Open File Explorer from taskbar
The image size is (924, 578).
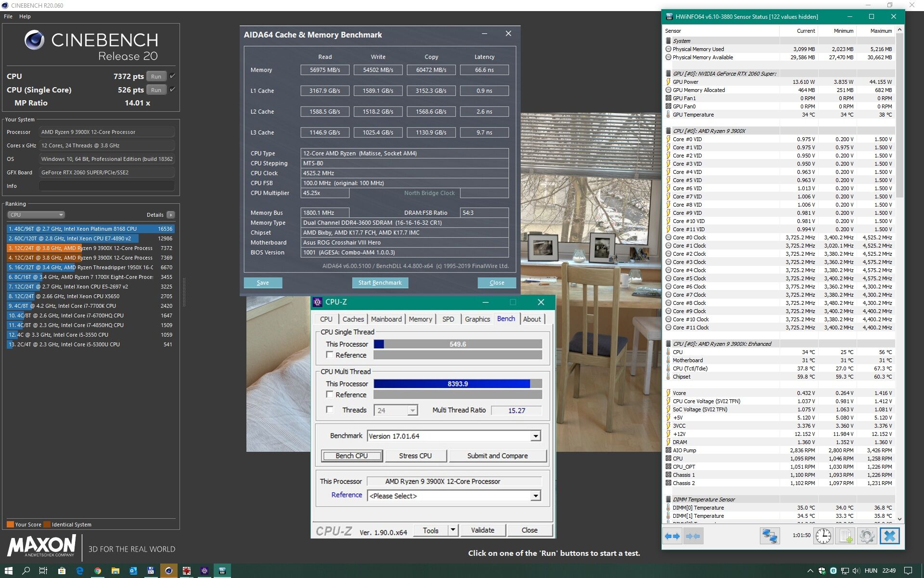click(x=115, y=571)
